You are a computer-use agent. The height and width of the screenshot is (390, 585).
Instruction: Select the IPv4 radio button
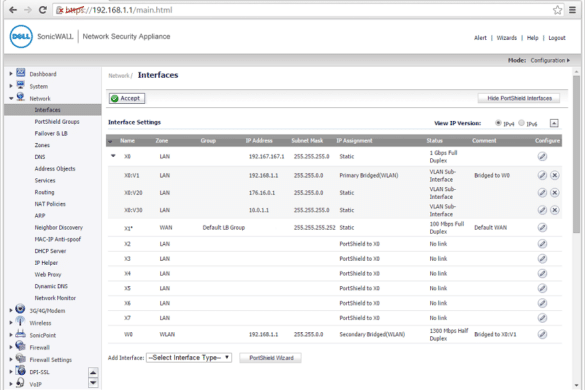tap(498, 123)
